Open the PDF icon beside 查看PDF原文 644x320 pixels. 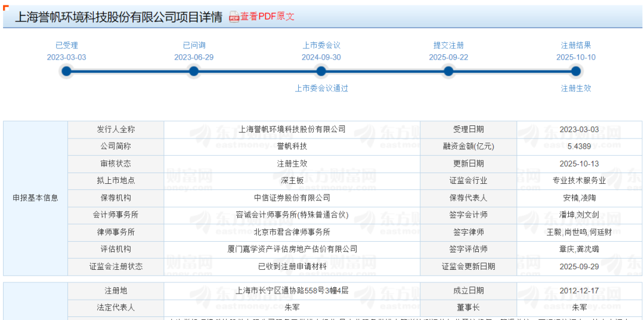pyautogui.click(x=234, y=17)
